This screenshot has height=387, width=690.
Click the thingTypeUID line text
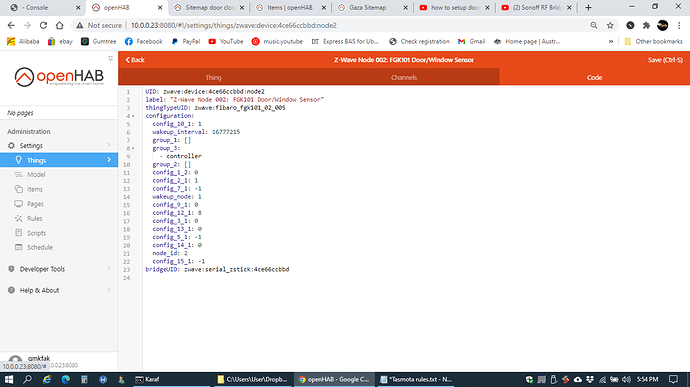[x=215, y=107]
